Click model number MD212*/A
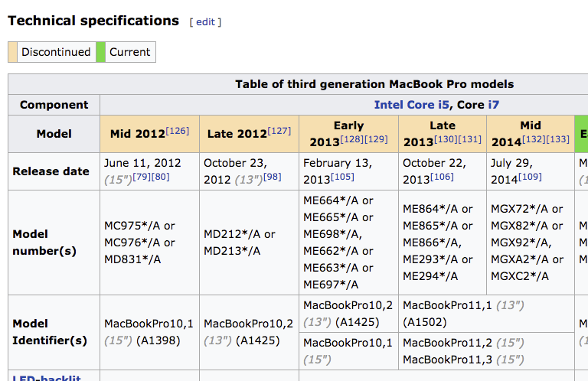Screen dimensions: 588x381 coord(232,234)
